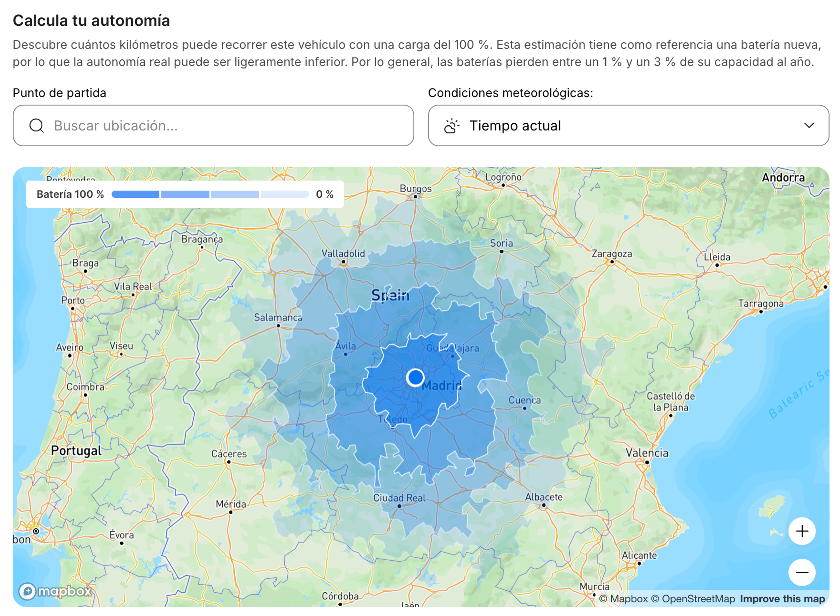Expand weather options with chevron arrow

809,125
